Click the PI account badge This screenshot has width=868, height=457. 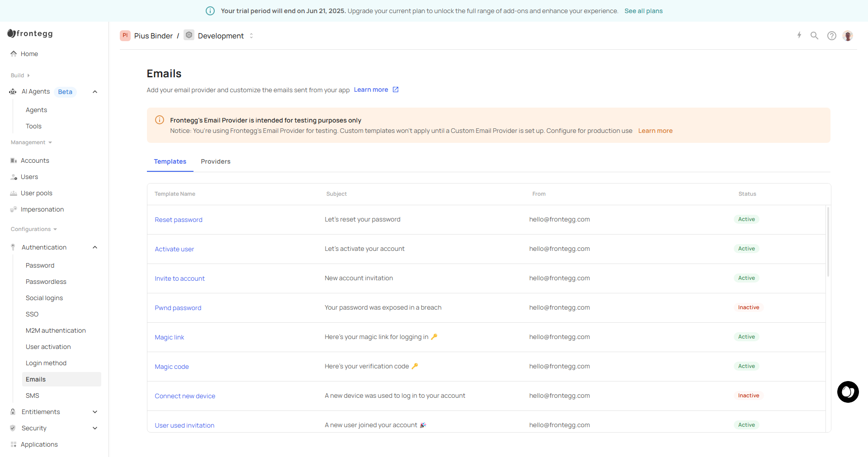point(125,36)
